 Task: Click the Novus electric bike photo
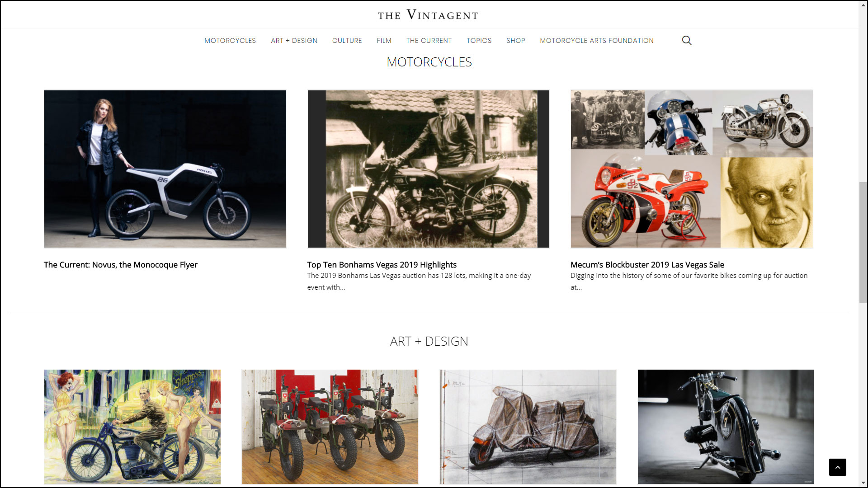(x=165, y=169)
